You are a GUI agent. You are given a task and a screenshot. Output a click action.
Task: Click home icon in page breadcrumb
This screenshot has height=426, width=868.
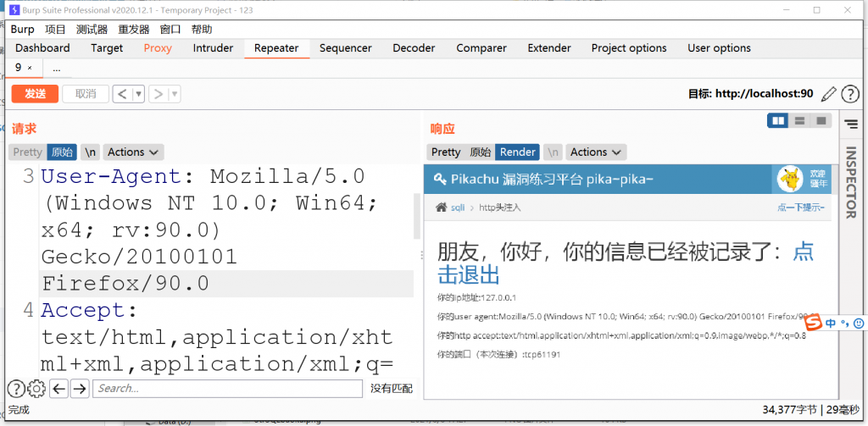pyautogui.click(x=441, y=207)
